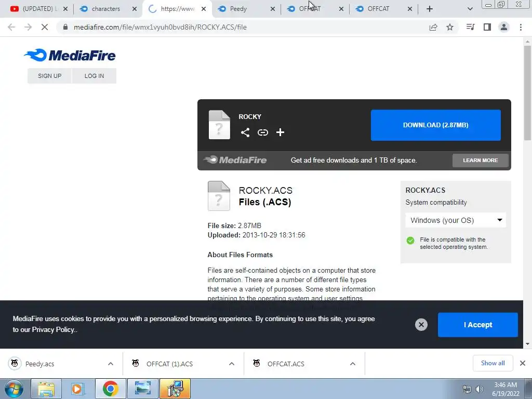Image resolution: width=532 pixels, height=399 pixels.
Task: Click the ROCKY file icon in dark panel
Action: [x=219, y=125]
